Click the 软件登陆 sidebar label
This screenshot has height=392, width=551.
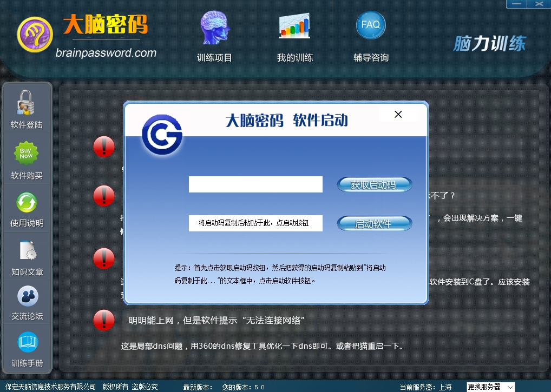pyautogui.click(x=27, y=125)
